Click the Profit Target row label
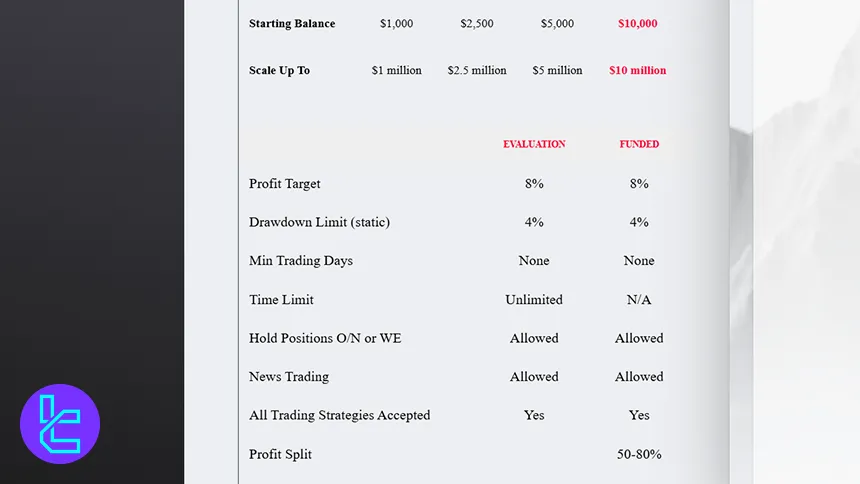The image size is (860, 484). (x=285, y=184)
